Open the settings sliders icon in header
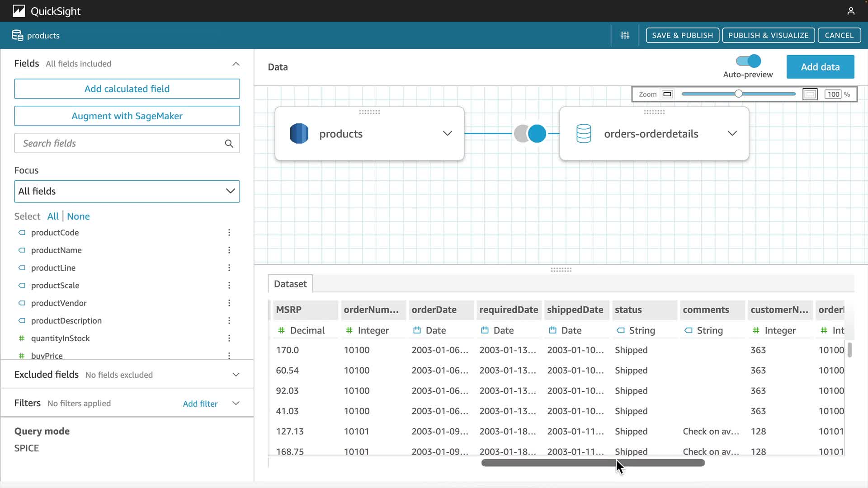The image size is (868, 488). point(625,35)
